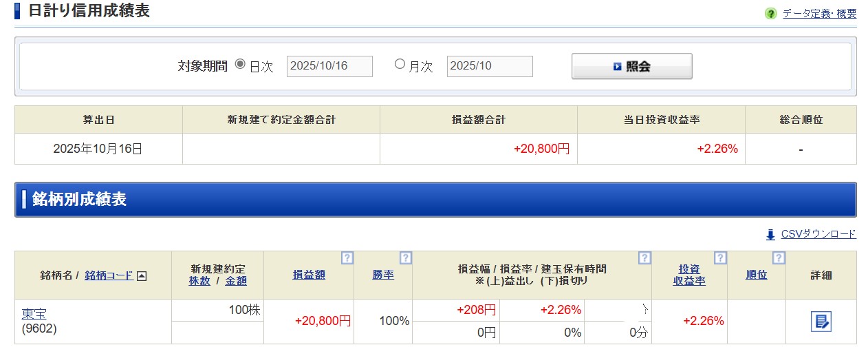Screen dimensions: 868x356
Task: Click the 損益額 column header link
Action: [x=309, y=275]
